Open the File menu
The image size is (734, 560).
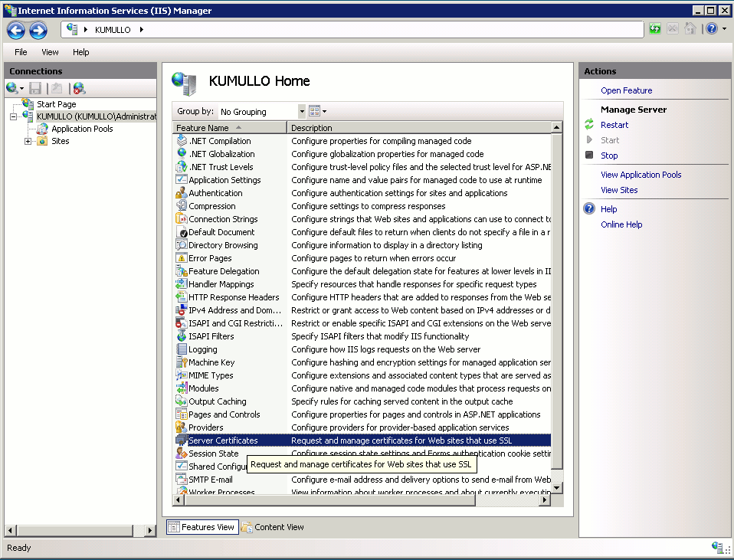point(21,52)
